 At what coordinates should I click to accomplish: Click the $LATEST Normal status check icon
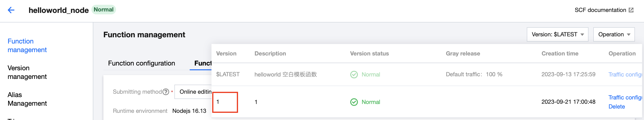click(354, 75)
